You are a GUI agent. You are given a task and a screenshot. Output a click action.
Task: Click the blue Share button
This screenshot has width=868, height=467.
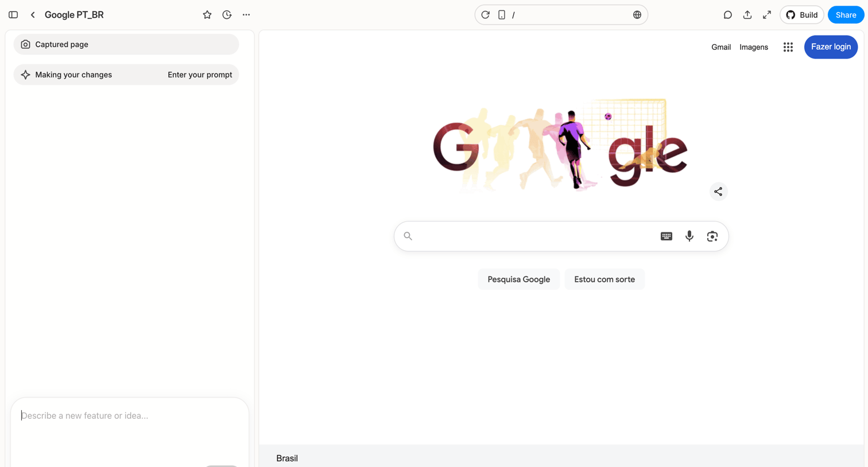tap(846, 15)
